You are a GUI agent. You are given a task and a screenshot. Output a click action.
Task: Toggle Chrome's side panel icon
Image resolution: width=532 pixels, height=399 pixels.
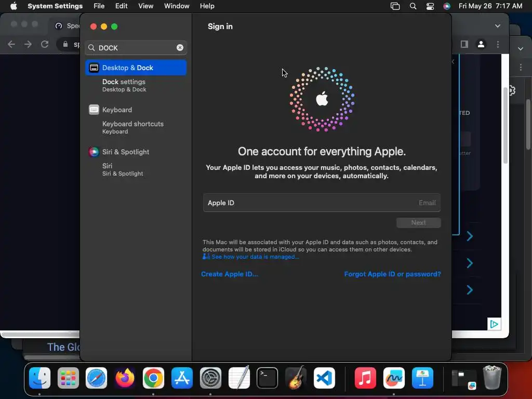tap(464, 44)
